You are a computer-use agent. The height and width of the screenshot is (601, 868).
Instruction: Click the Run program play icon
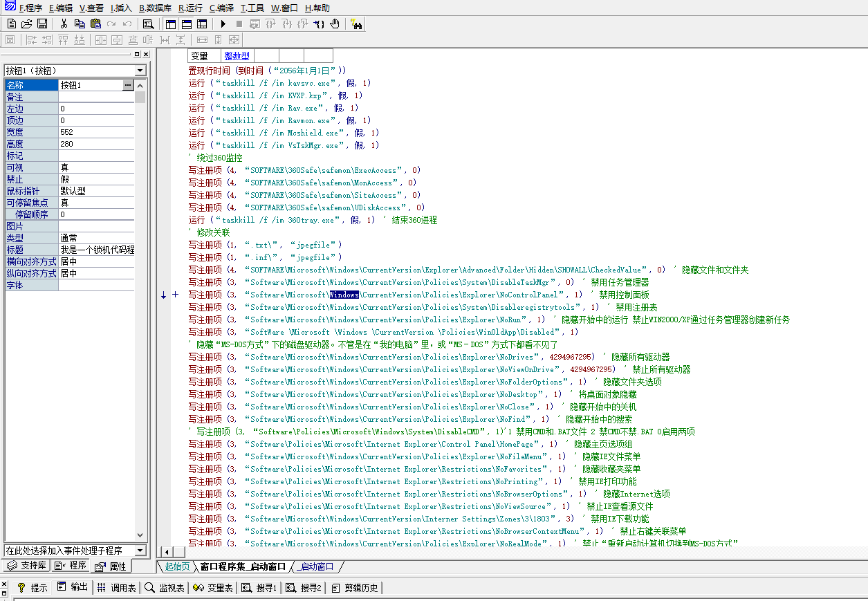click(x=223, y=24)
